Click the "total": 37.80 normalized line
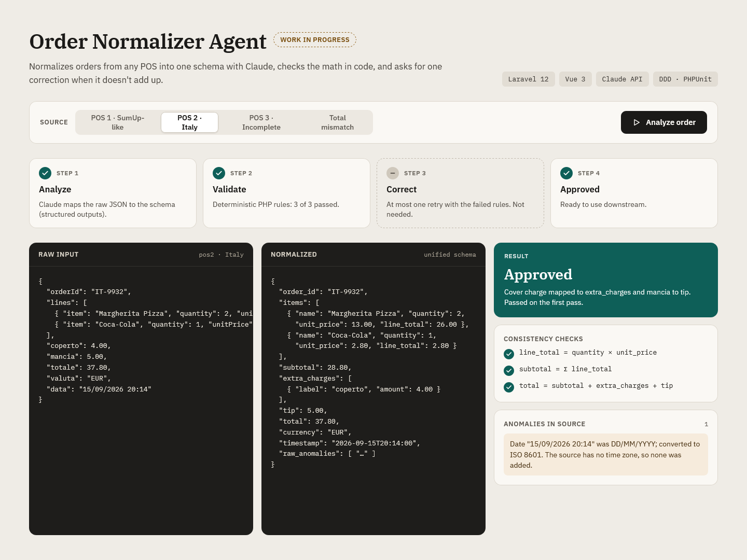 coord(309,422)
